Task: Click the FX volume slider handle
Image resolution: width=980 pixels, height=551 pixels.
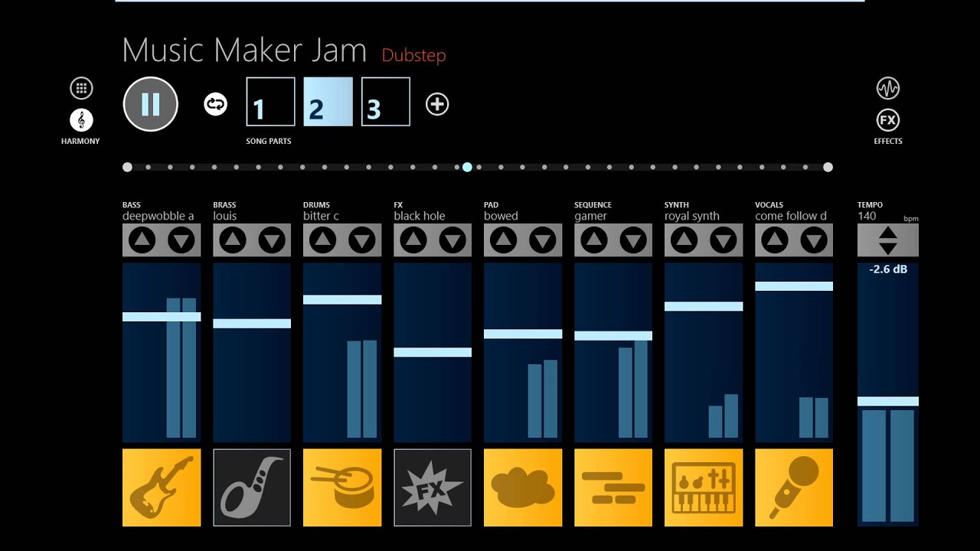Action: coord(433,353)
